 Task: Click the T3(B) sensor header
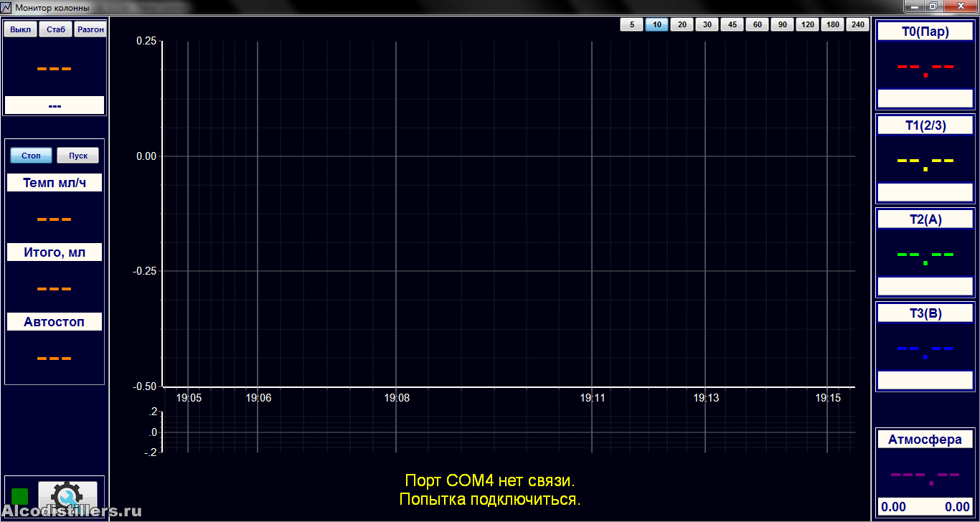click(x=925, y=313)
